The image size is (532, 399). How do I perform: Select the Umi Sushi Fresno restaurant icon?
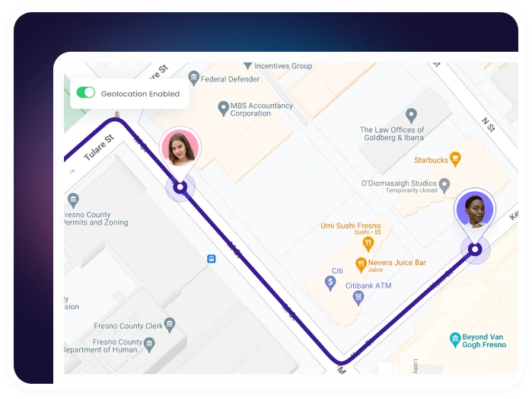click(x=368, y=244)
